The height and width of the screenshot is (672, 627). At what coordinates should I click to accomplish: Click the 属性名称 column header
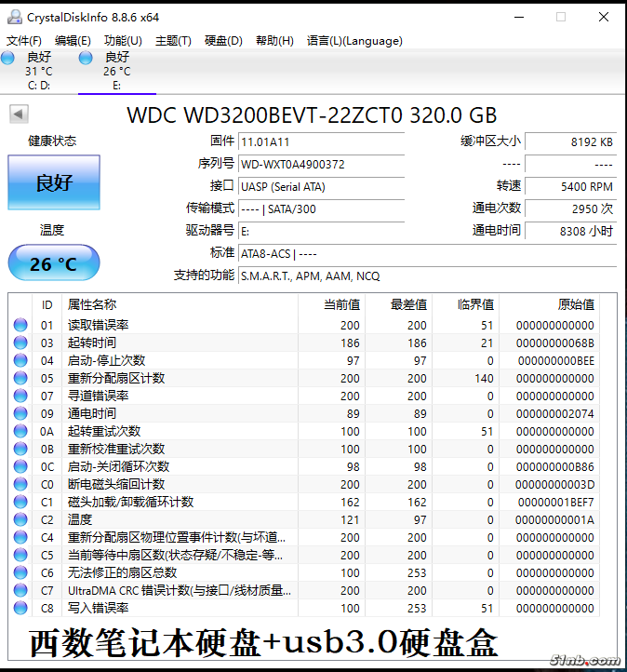coord(93,304)
